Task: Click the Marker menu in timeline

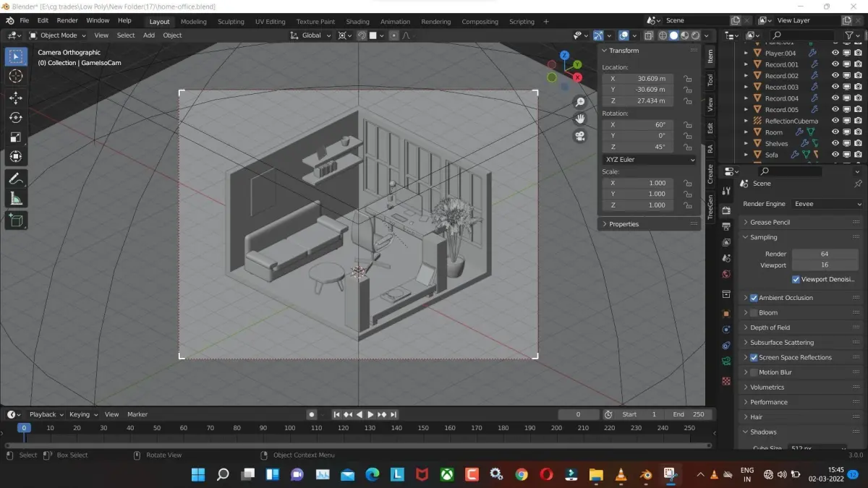Action: click(137, 414)
